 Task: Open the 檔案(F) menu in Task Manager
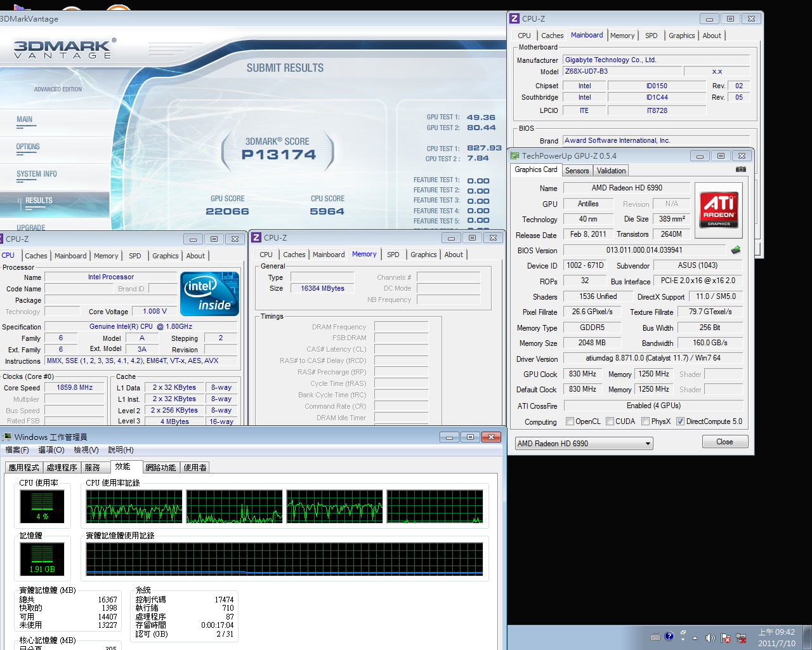pos(17,450)
